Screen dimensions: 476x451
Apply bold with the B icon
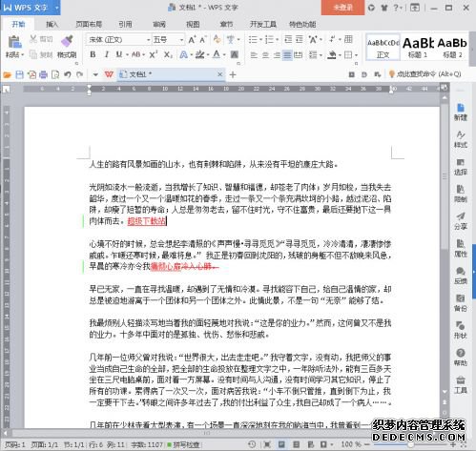tap(93, 54)
